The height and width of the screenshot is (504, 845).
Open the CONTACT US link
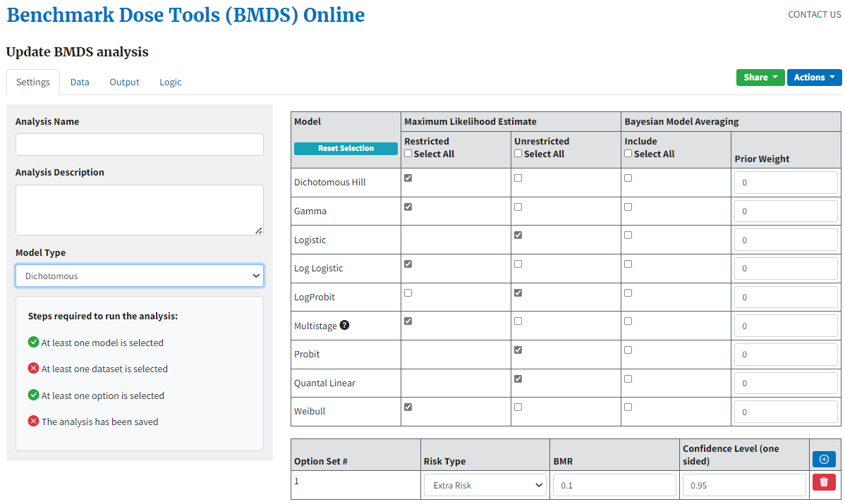814,15
